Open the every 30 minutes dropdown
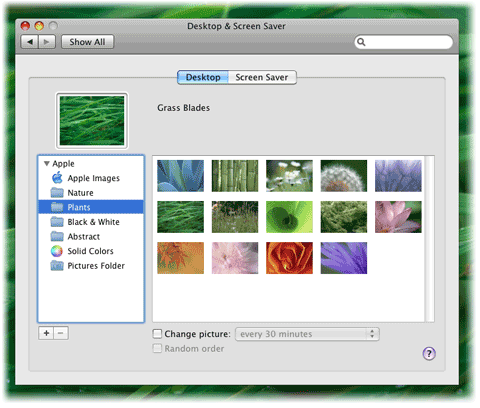Image resolution: width=480 pixels, height=408 pixels. tap(307, 334)
